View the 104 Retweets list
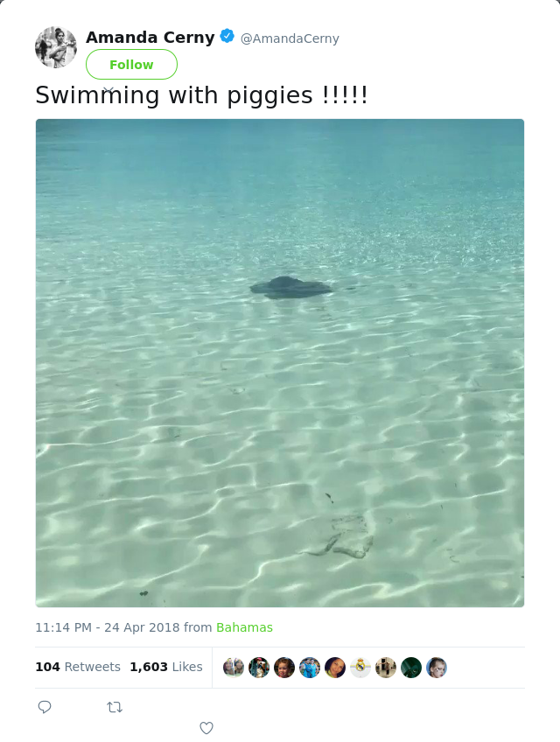 click(x=78, y=667)
